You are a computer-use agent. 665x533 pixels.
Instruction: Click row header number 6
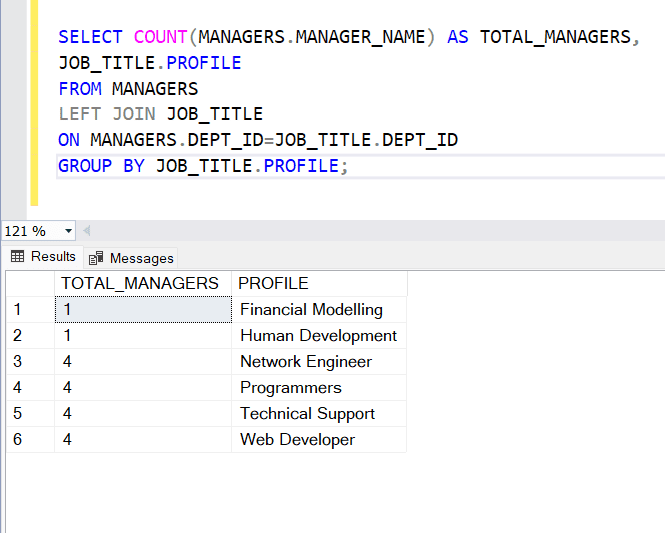coord(30,439)
